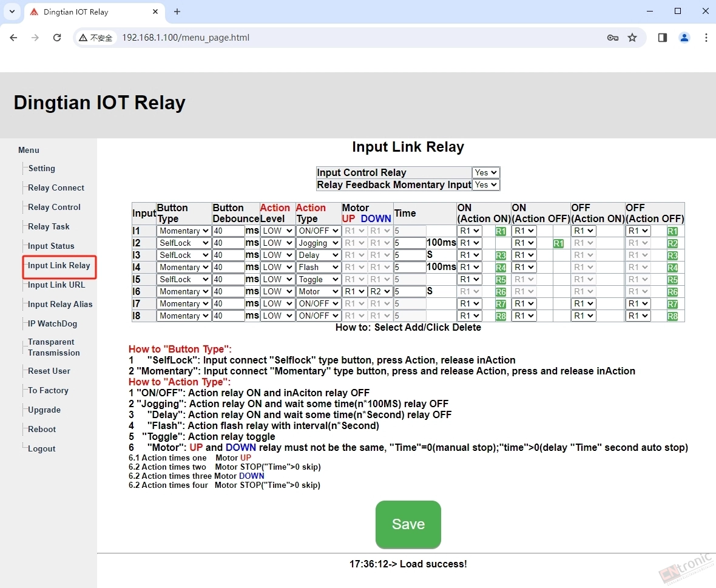Open the Input Control Relay Yes dropdown

pos(486,172)
